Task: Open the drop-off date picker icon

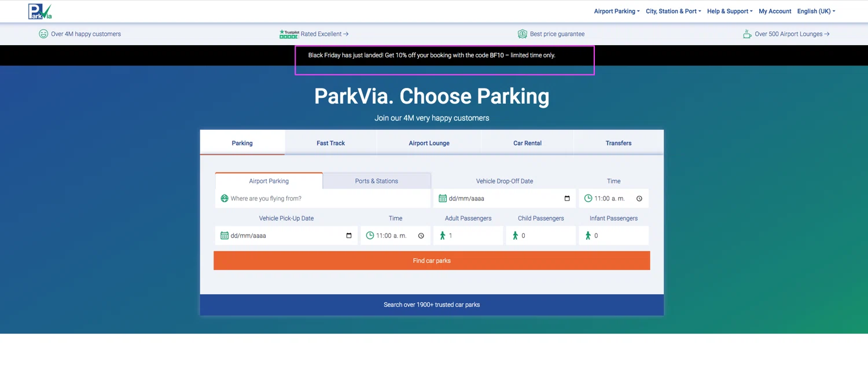Action: coord(567,199)
